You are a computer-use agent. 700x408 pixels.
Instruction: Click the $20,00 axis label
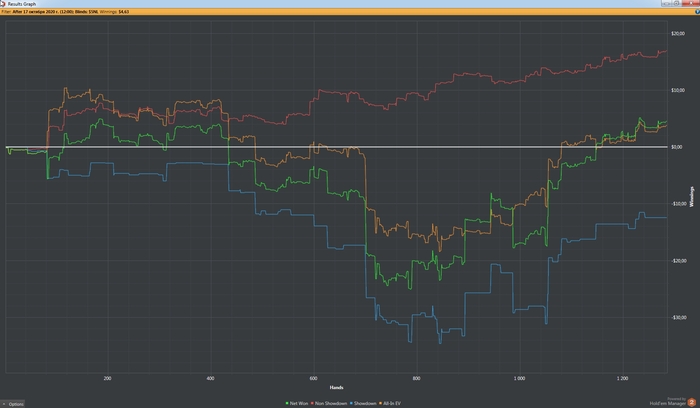tap(678, 33)
